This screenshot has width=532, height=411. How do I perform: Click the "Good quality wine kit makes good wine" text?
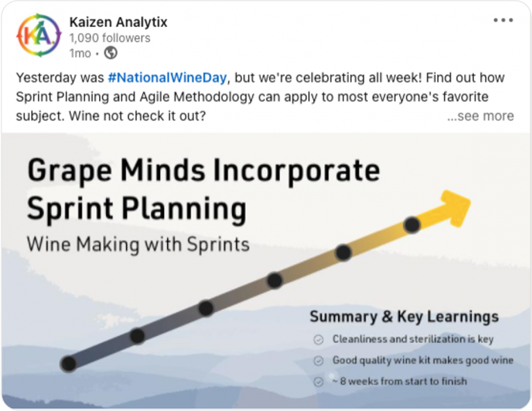(423, 360)
